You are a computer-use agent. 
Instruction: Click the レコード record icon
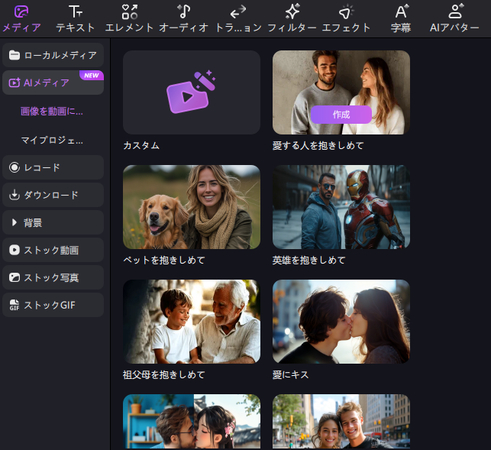pos(14,167)
